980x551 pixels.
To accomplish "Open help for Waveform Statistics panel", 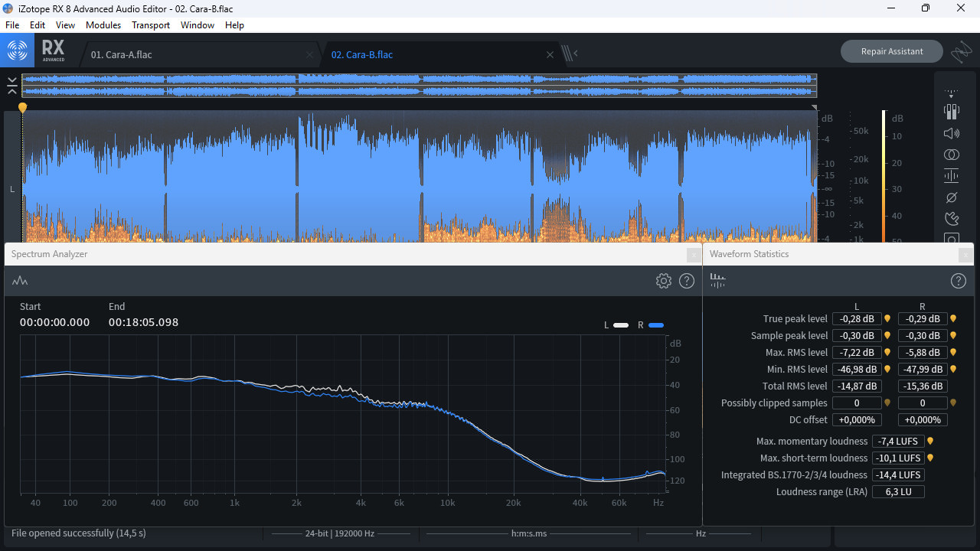I will point(958,281).
